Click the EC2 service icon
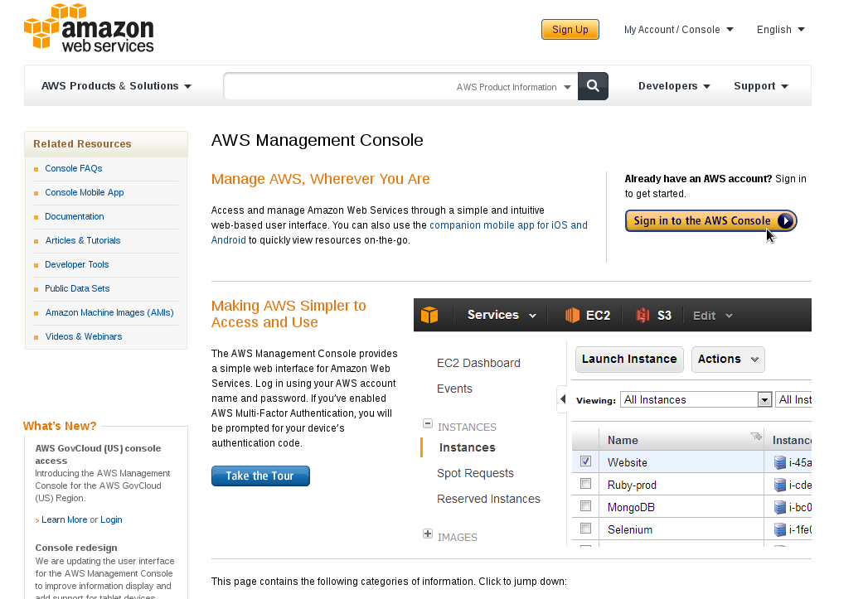868x599 pixels. click(x=573, y=316)
